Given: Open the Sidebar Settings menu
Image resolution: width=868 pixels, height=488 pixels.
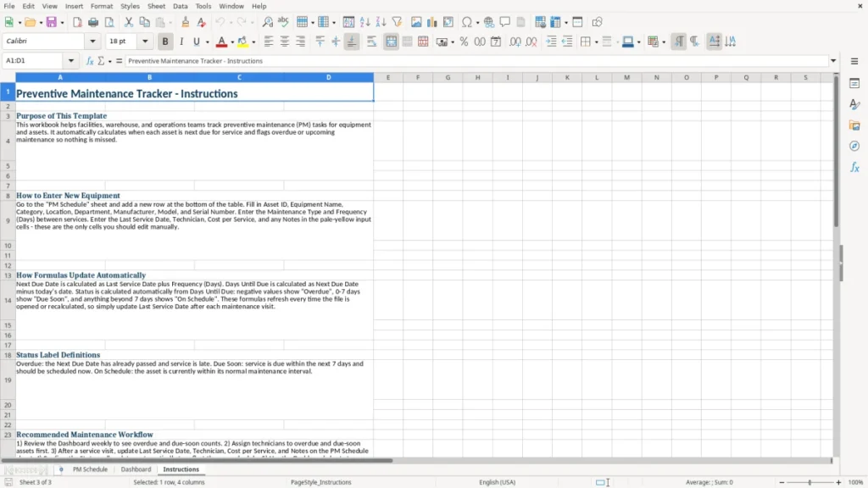Looking at the screenshot, I should 854,61.
